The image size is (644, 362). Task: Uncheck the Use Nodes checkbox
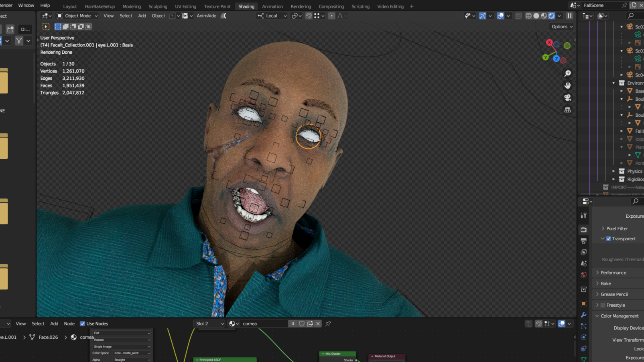pos(83,324)
